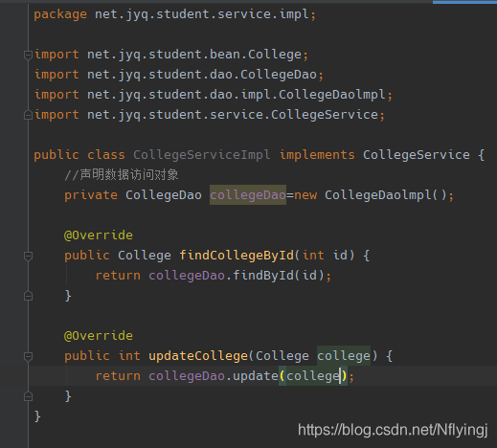Click the update method call on collegeDao

coord(256,376)
